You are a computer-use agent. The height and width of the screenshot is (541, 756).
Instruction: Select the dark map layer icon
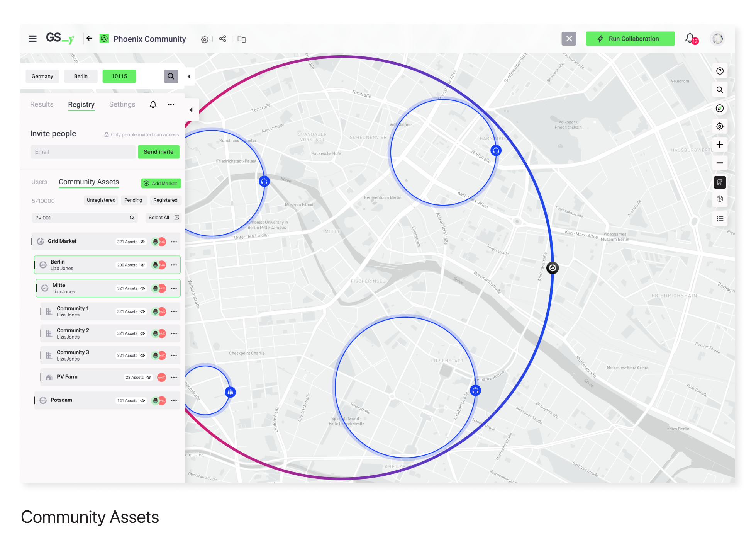[x=720, y=182]
